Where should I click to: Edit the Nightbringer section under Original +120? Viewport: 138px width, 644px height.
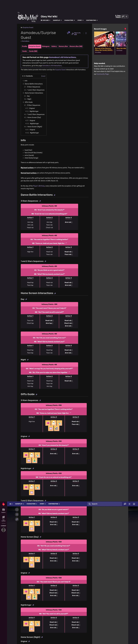(x=33, y=469)
